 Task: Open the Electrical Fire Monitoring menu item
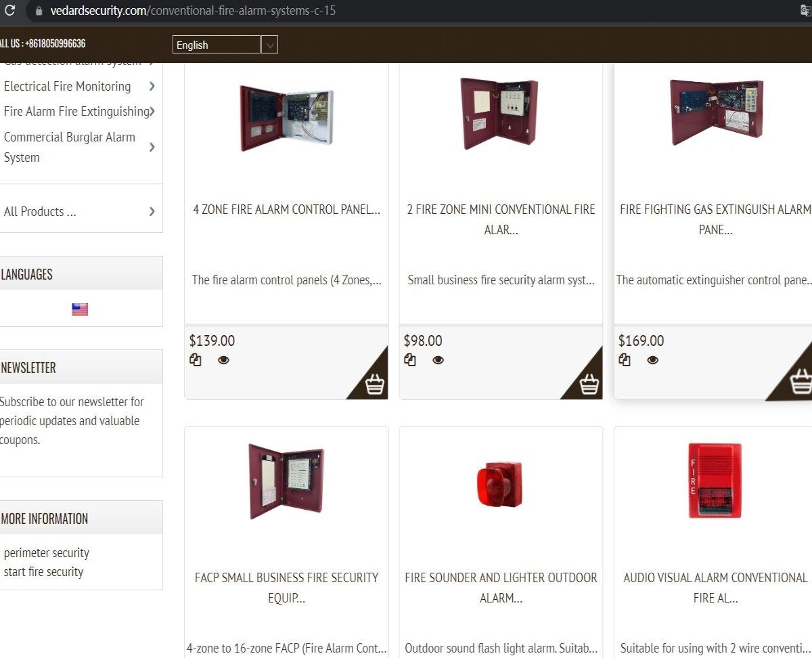pyautogui.click(x=67, y=86)
